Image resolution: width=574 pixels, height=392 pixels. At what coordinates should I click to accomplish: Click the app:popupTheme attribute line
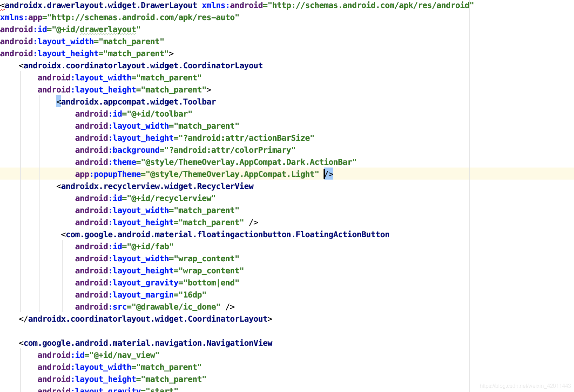coord(197,174)
